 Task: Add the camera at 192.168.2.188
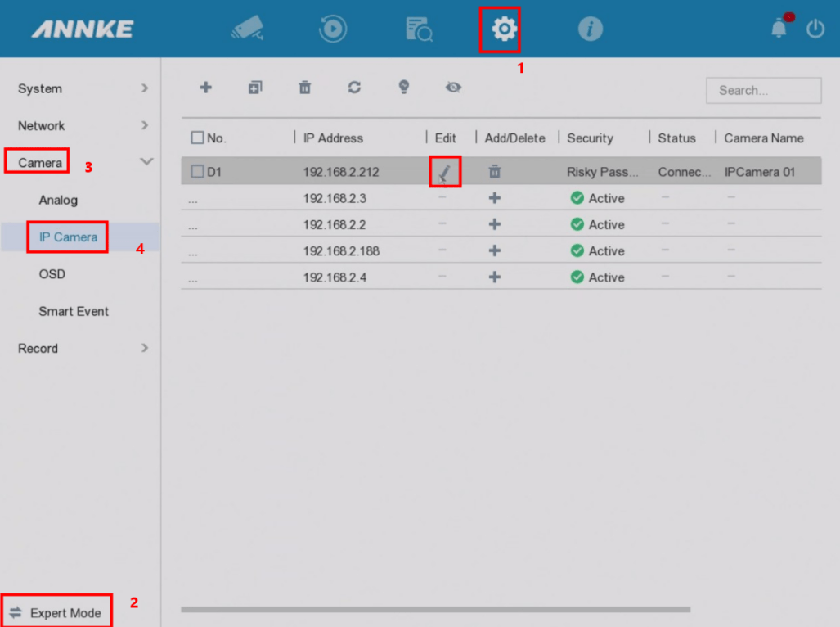[x=494, y=250]
